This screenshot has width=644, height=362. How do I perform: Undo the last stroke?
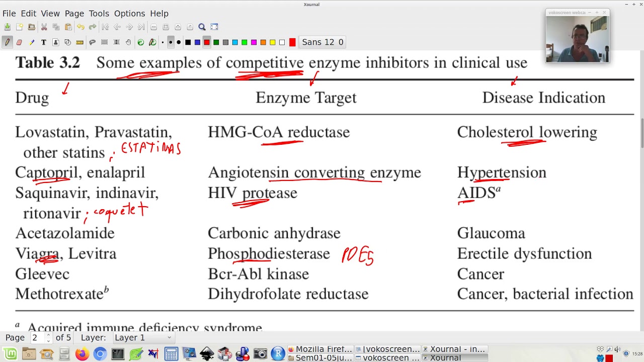tap(80, 27)
